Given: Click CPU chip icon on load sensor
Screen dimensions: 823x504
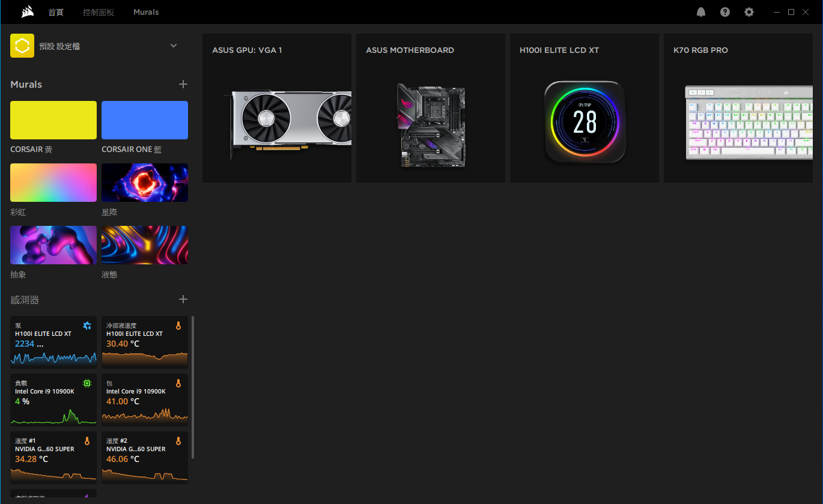Looking at the screenshot, I should click(x=87, y=383).
